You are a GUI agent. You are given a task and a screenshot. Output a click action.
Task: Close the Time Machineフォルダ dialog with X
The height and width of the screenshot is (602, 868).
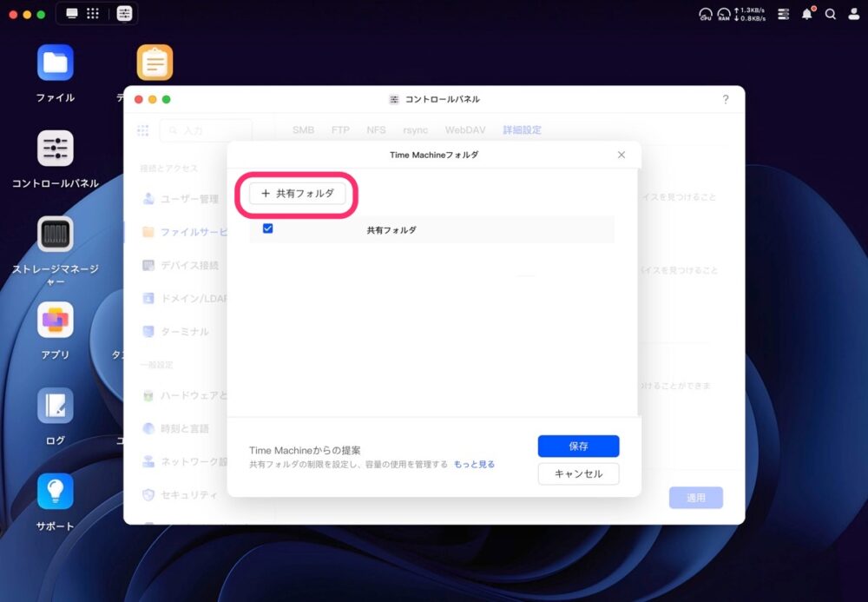621,155
